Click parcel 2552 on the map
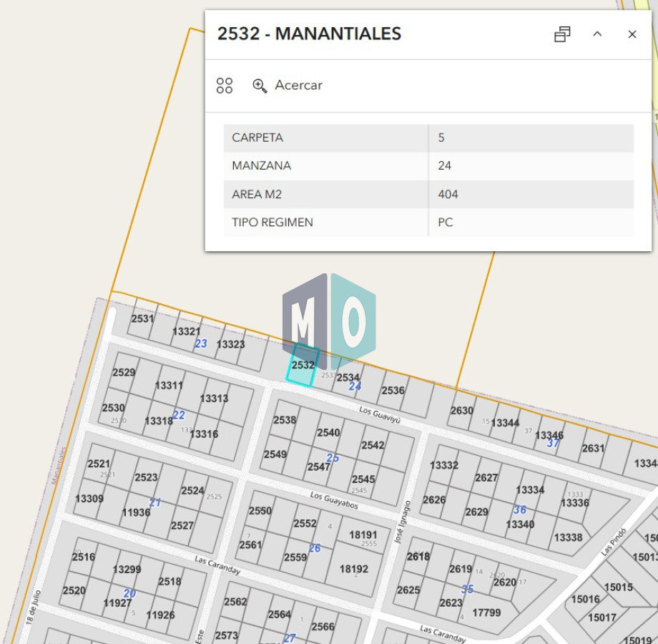The image size is (658, 644). pyautogui.click(x=305, y=524)
